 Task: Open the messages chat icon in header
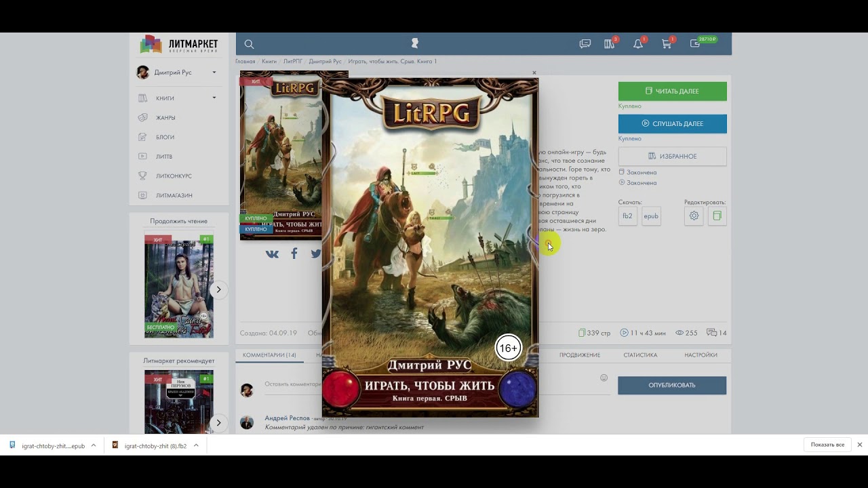585,44
